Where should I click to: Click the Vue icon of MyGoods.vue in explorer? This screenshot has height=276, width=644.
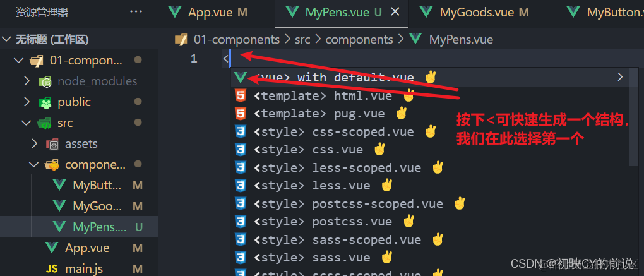[59, 206]
